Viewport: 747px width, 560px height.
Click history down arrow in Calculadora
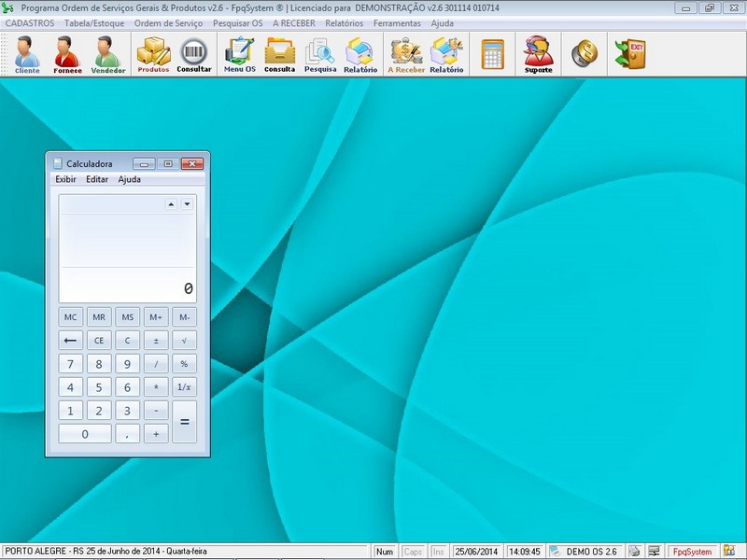[188, 204]
